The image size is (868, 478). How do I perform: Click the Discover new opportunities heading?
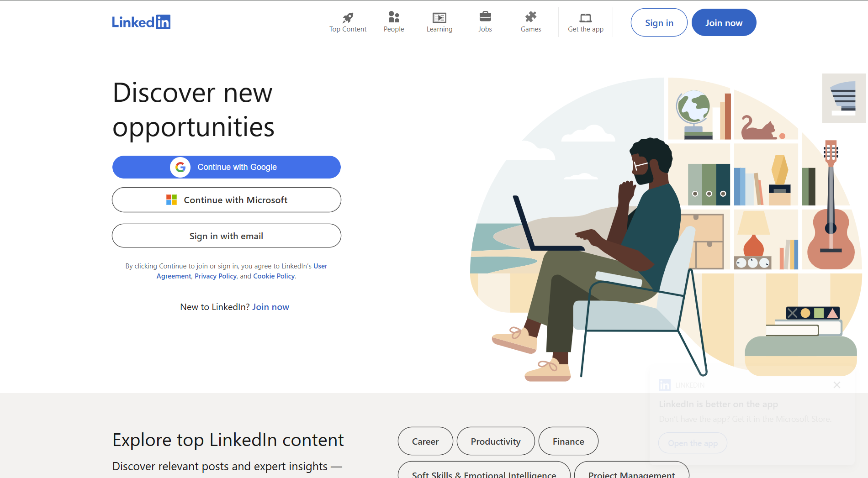coord(193,110)
